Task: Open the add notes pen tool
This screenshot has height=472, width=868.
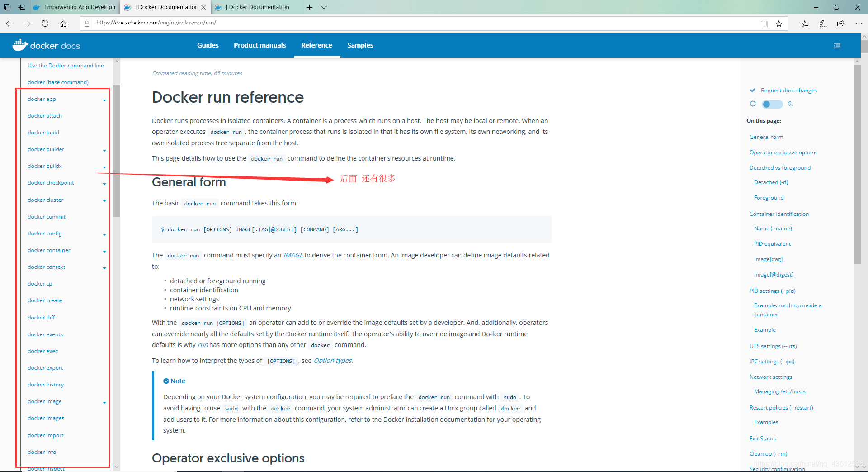Action: click(x=823, y=24)
